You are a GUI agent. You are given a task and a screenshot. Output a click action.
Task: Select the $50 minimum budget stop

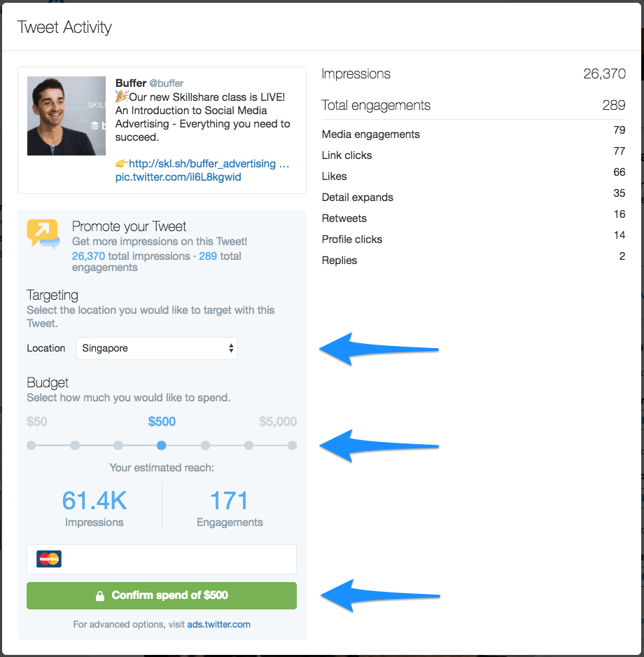[31, 445]
